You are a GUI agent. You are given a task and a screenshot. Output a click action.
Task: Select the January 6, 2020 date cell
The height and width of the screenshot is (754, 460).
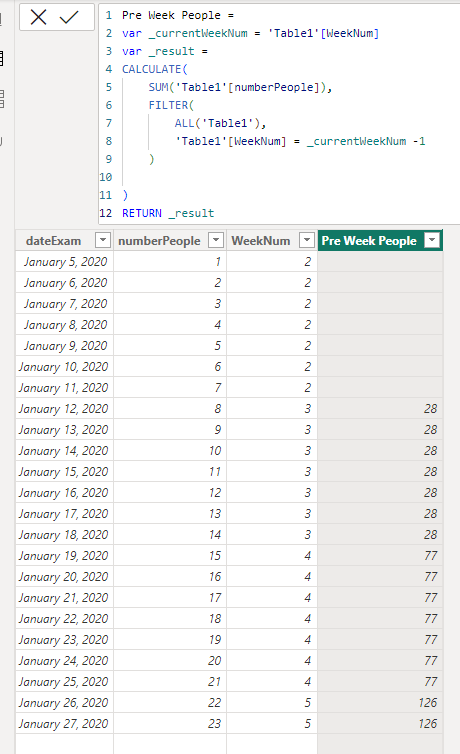[65, 283]
